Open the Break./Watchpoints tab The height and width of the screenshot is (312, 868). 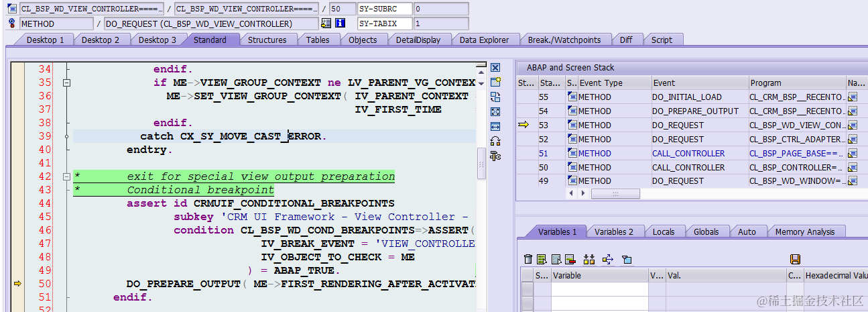pos(564,40)
